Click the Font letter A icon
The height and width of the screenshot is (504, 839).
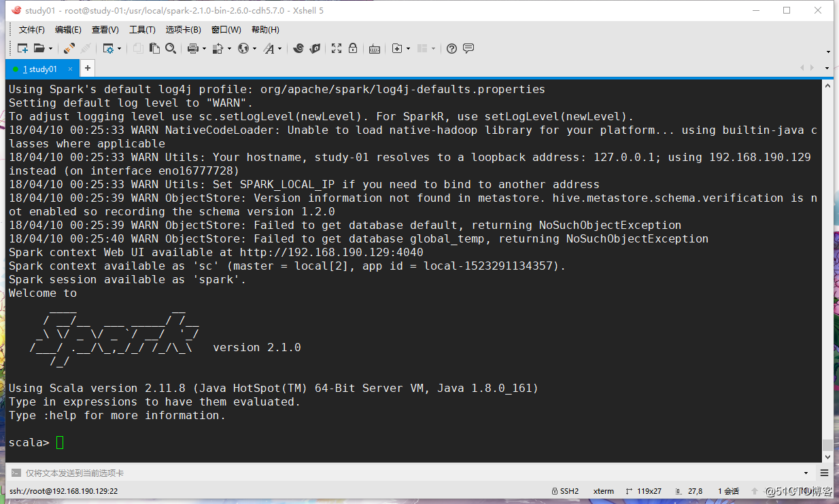click(269, 48)
